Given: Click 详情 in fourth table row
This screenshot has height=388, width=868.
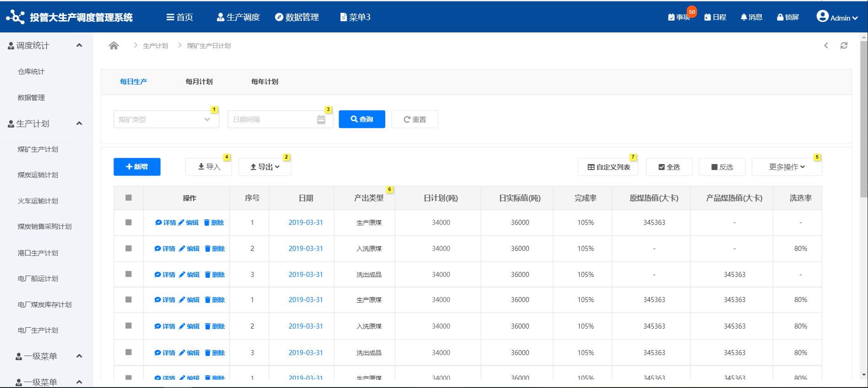Looking at the screenshot, I should (165, 300).
